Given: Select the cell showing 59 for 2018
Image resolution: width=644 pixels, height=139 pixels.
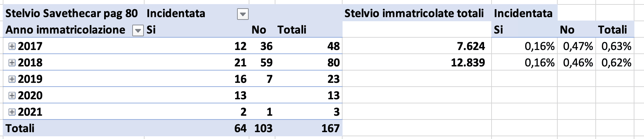Looking at the screenshot, I should tap(266, 63).
